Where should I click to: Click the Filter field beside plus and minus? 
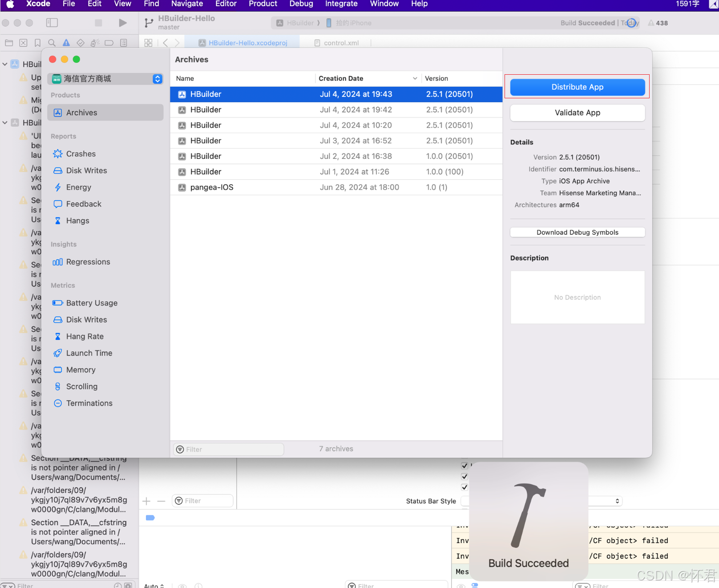[x=203, y=501]
